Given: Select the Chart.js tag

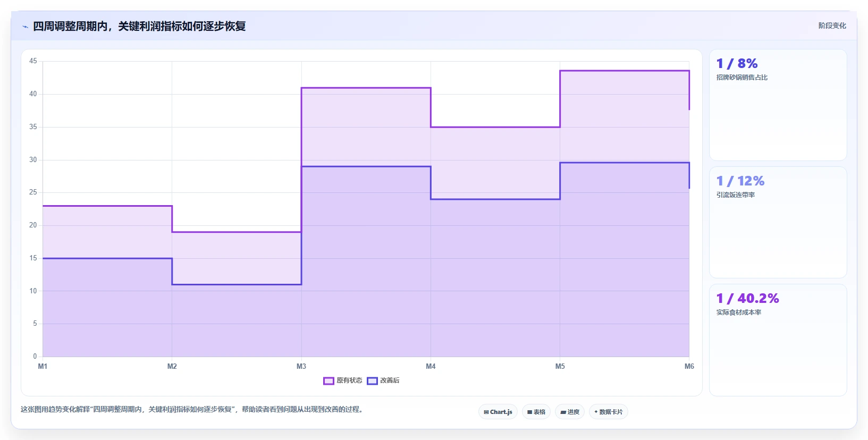Looking at the screenshot, I should coord(498,412).
